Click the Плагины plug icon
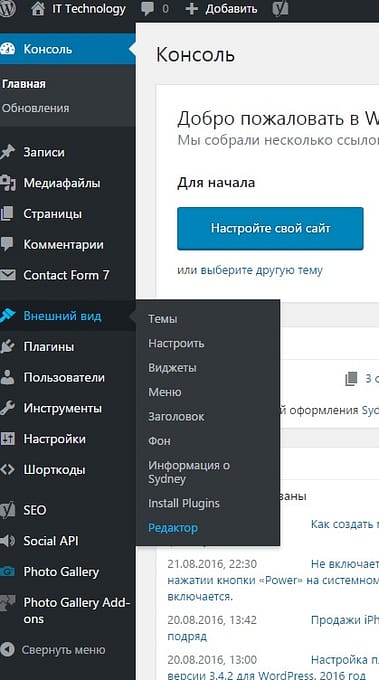 7,347
